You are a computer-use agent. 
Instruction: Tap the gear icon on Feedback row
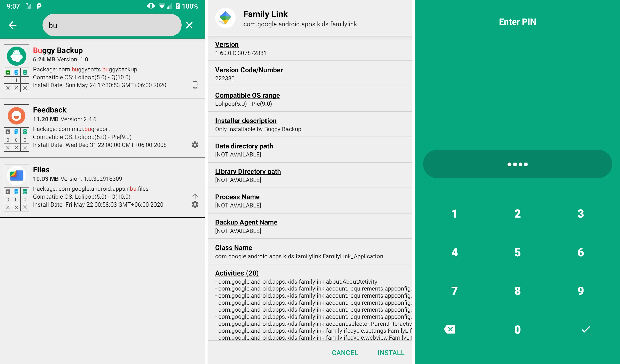[195, 145]
